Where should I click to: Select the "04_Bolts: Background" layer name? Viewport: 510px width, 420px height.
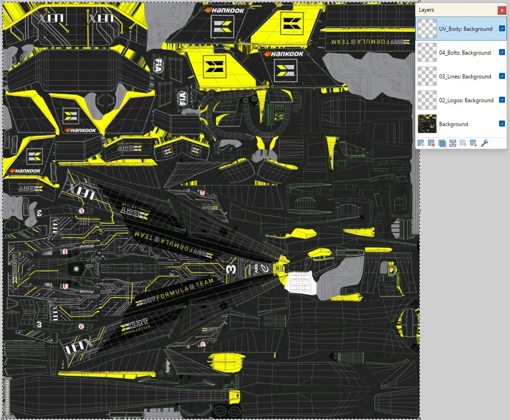point(465,53)
